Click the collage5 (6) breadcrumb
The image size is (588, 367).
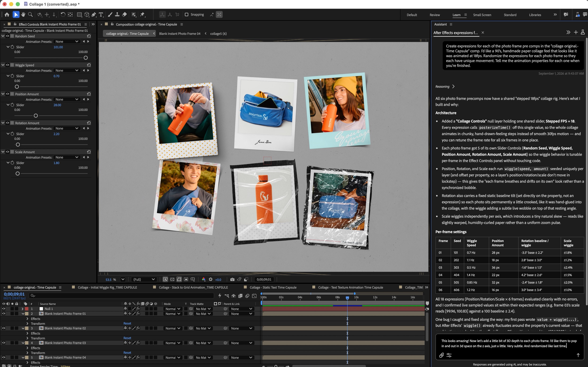click(218, 33)
